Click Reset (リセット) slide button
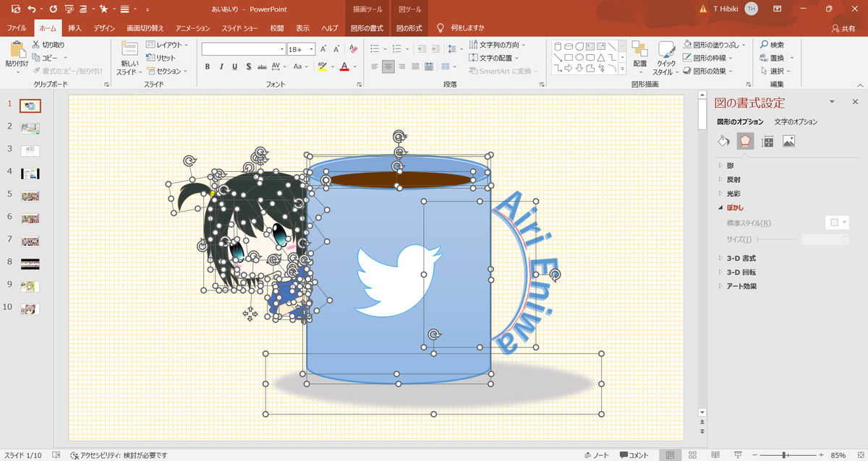The height and width of the screenshot is (461, 868). (162, 58)
